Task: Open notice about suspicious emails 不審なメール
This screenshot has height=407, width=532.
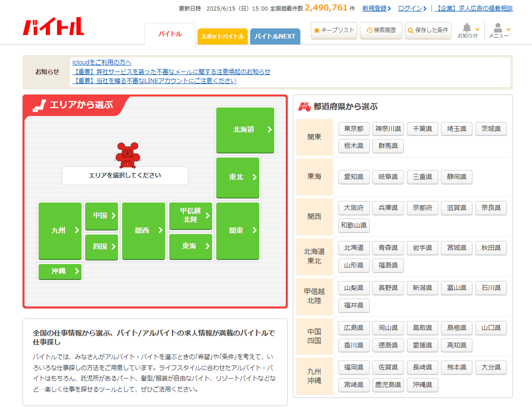Action: coord(171,72)
